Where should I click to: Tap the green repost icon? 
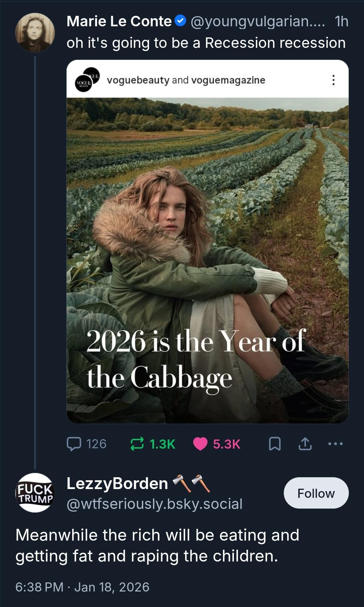137,444
